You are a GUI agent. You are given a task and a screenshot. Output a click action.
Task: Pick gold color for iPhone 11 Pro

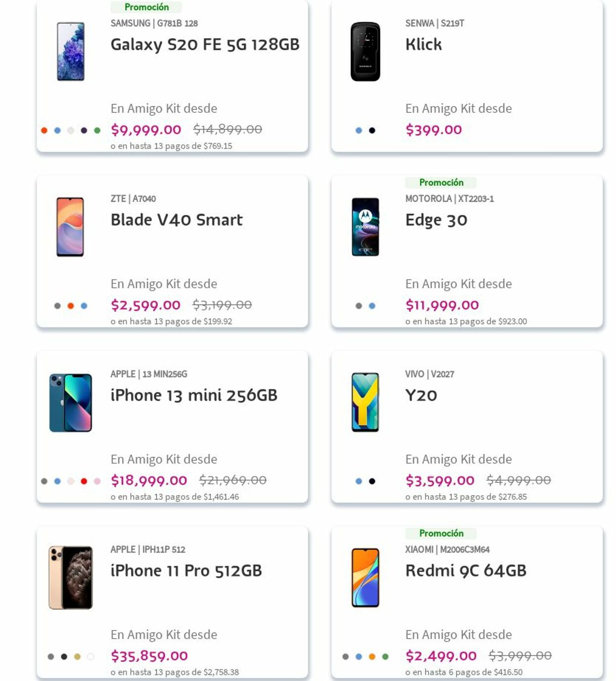pos(77,657)
